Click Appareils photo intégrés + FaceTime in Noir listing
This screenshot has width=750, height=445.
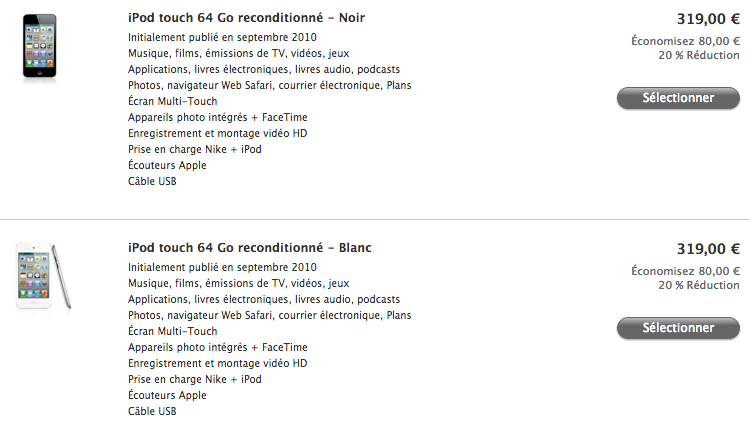[x=218, y=117]
